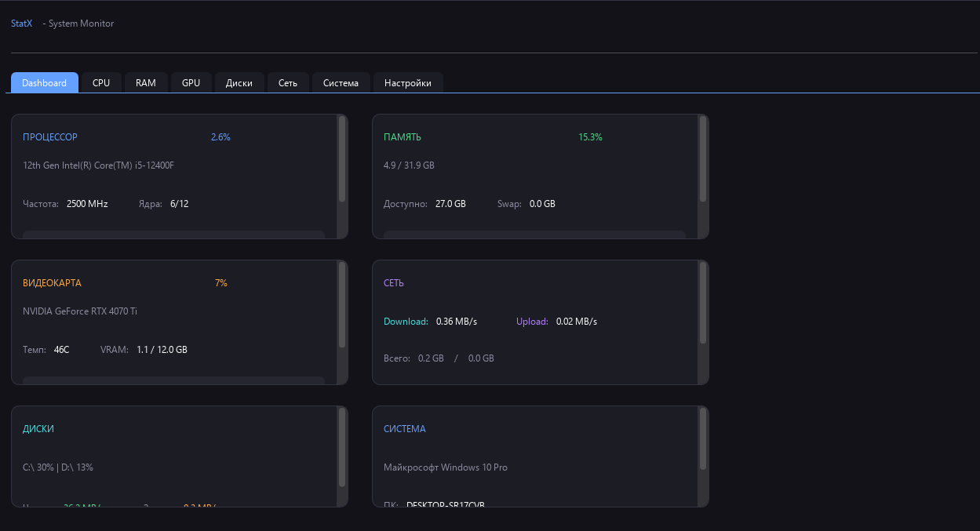Click the Download speed value 0.36 MB/s
980x531 pixels.
click(x=458, y=321)
